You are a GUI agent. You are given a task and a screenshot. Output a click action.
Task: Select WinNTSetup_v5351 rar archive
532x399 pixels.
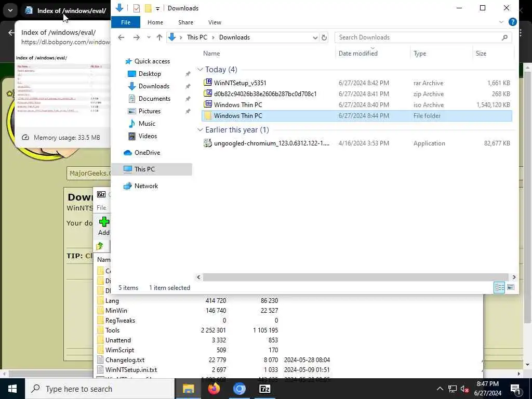point(356,83)
